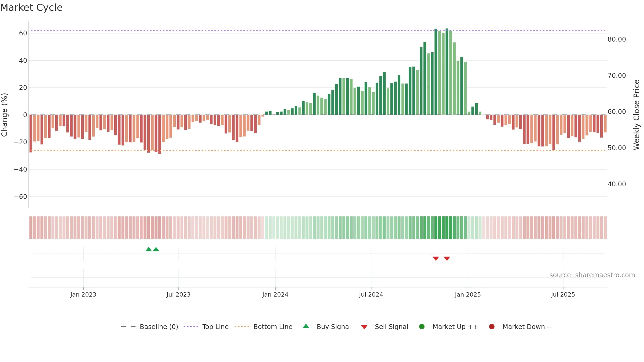Click the Jan 2024 axis label

point(275,294)
